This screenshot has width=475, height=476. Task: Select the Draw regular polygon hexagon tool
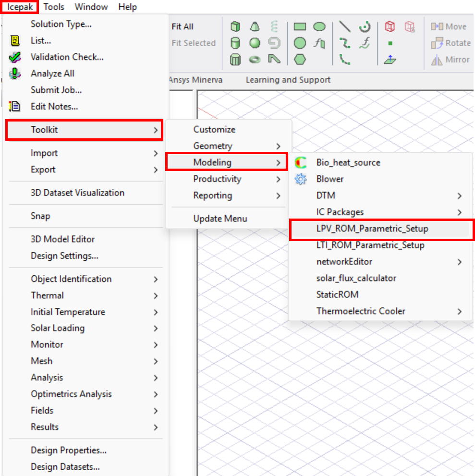(300, 60)
